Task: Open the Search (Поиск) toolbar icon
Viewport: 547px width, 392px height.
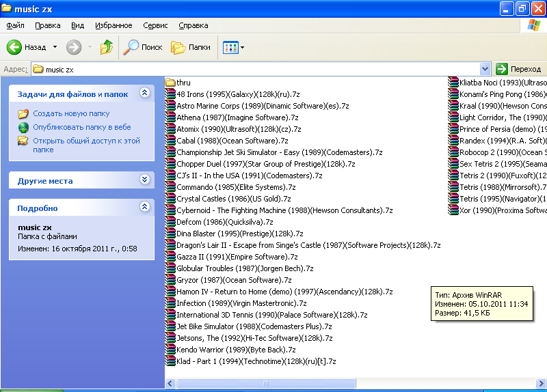Action: pos(131,47)
